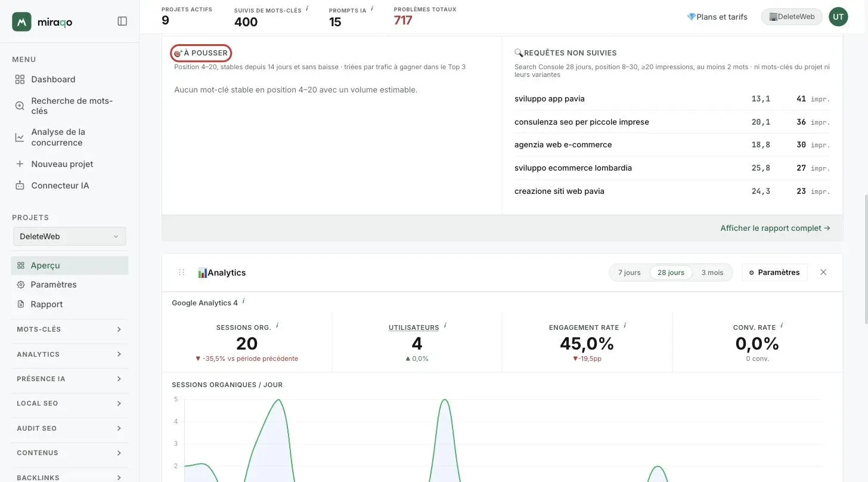Screen dimensions: 868x482
Task: Click info icon next to Suivis de mots-clés
Action: [x=307, y=8]
